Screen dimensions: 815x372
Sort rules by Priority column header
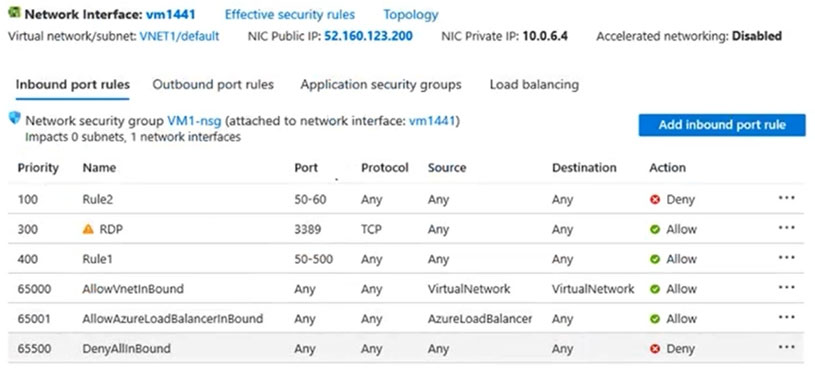point(38,168)
